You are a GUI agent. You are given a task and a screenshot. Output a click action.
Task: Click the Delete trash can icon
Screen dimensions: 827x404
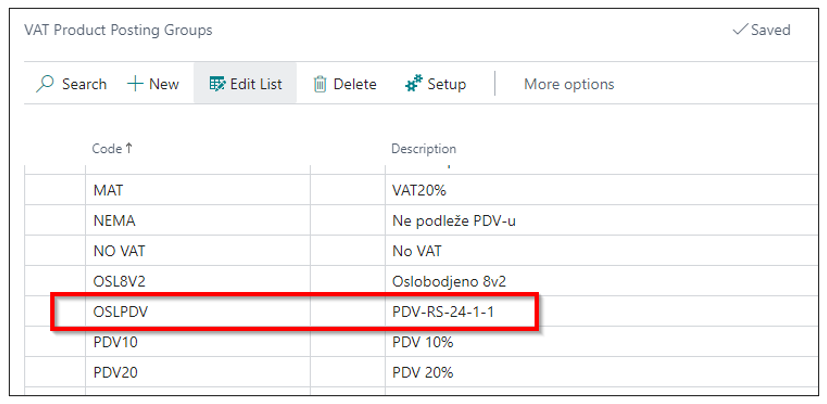click(320, 84)
